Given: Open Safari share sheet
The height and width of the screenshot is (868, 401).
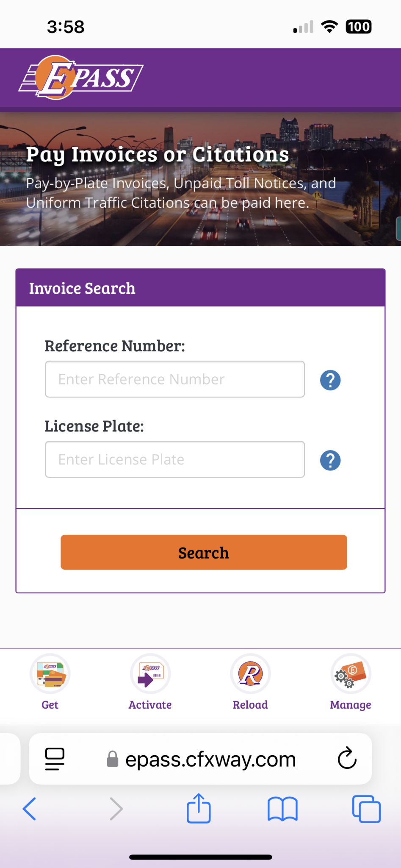Looking at the screenshot, I should coord(199,809).
